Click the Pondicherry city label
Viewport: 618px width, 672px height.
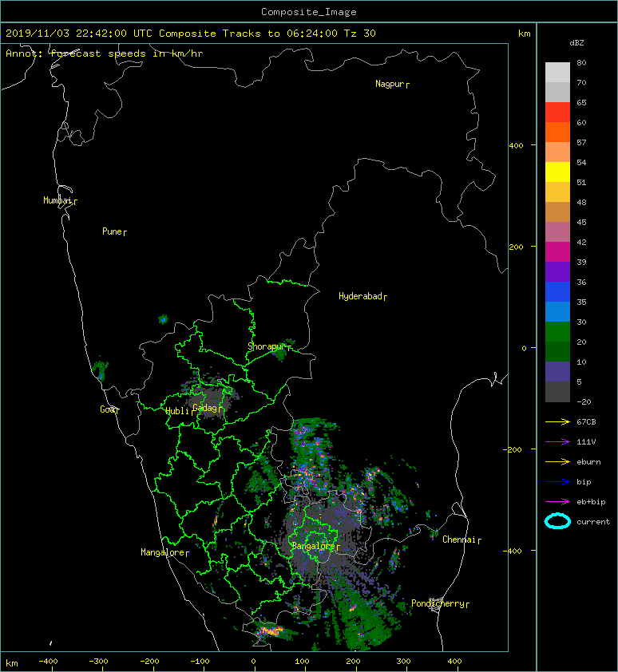coord(438,603)
